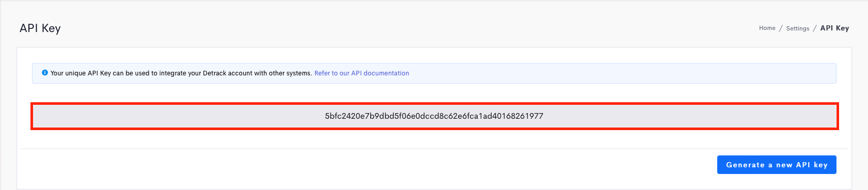Screen dimensions: 868x190
Task: Click the slash between Home and Settings
Action: tap(781, 28)
